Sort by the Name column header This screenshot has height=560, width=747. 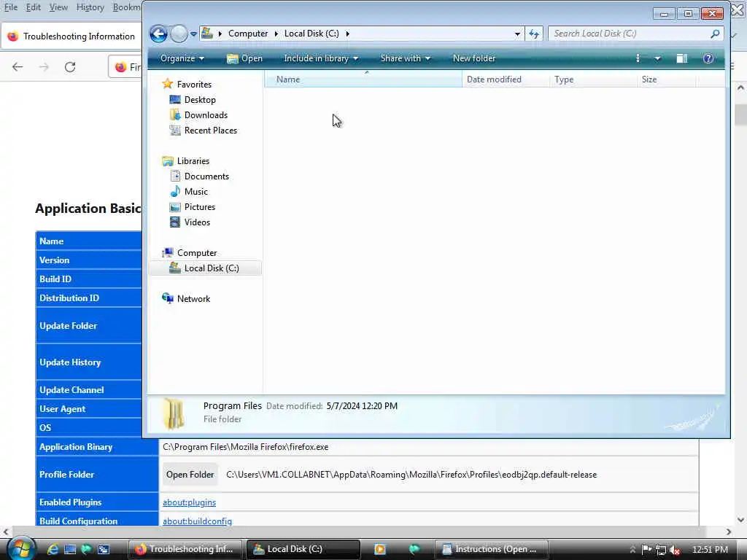pos(363,79)
